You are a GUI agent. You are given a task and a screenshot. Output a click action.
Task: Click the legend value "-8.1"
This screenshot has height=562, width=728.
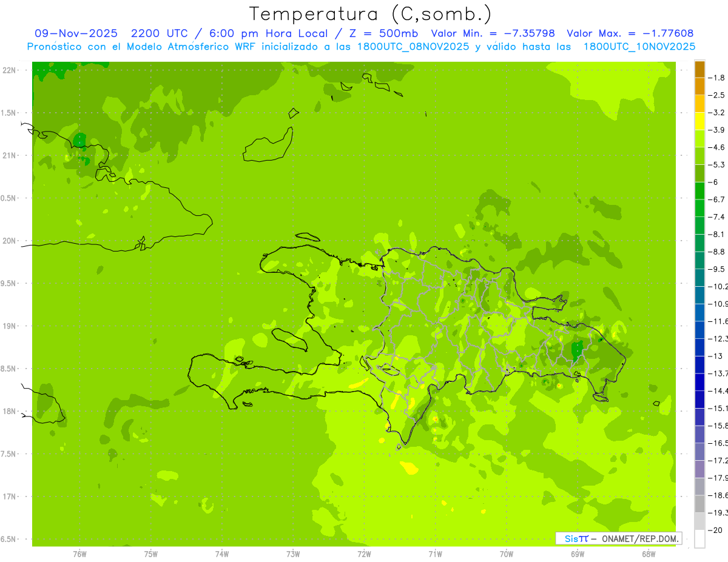coord(718,235)
